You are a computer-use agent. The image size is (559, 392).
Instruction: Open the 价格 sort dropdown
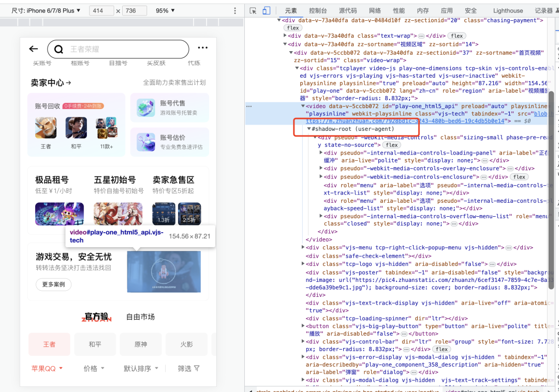tap(94, 369)
